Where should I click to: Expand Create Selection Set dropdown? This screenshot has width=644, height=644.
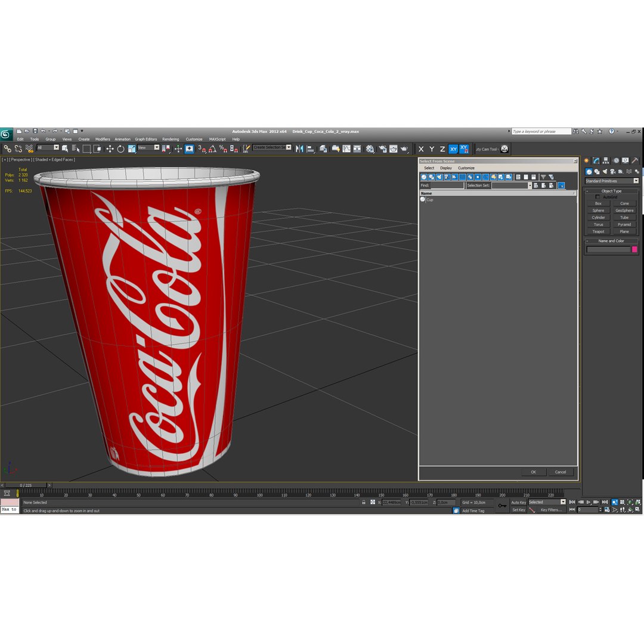tap(289, 147)
